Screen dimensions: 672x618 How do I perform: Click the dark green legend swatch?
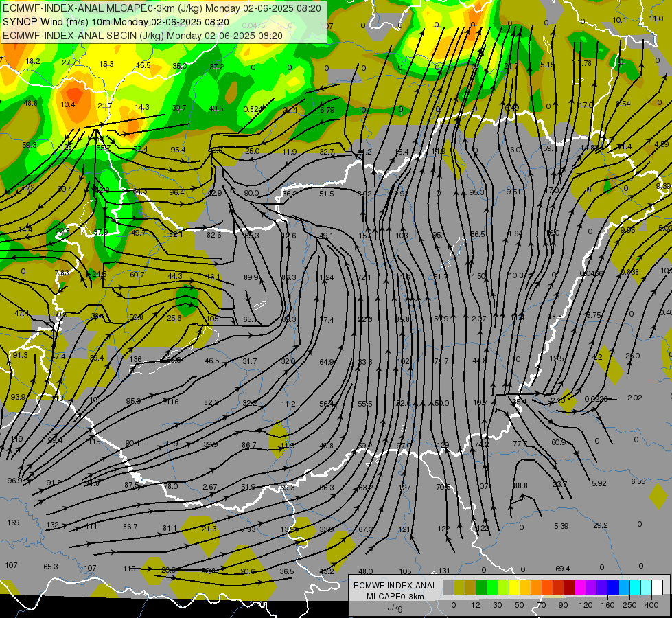482,587
